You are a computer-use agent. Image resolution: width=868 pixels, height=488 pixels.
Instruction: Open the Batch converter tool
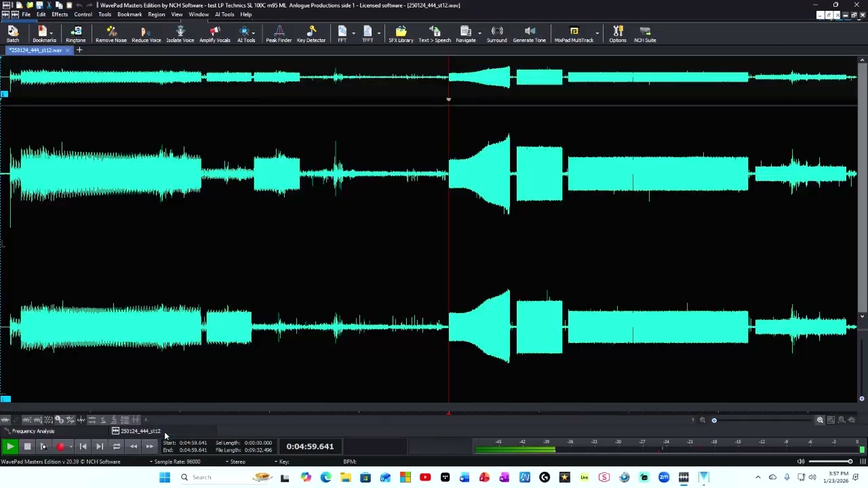pyautogui.click(x=13, y=34)
